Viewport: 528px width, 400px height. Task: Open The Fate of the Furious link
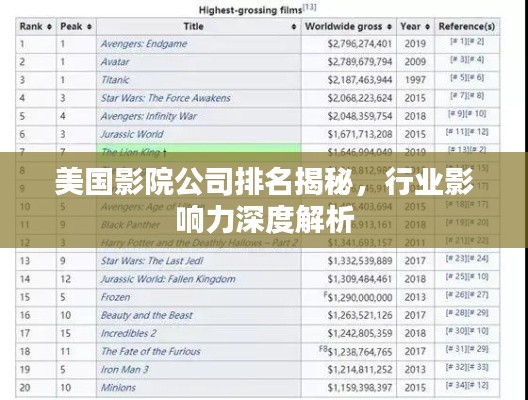pyautogui.click(x=151, y=352)
